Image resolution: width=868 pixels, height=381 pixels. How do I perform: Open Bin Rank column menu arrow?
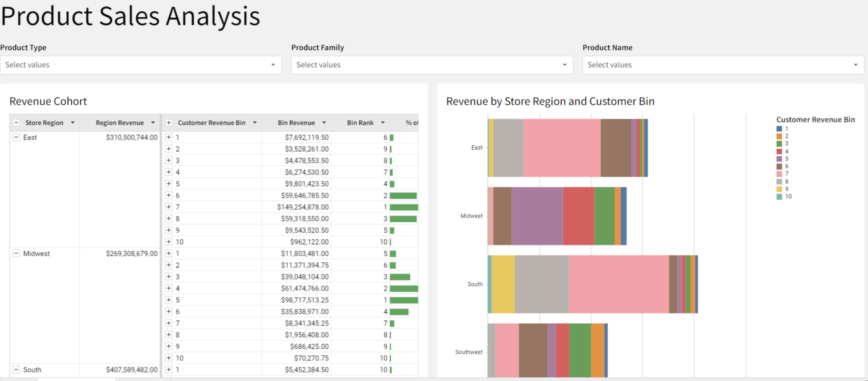(x=383, y=123)
